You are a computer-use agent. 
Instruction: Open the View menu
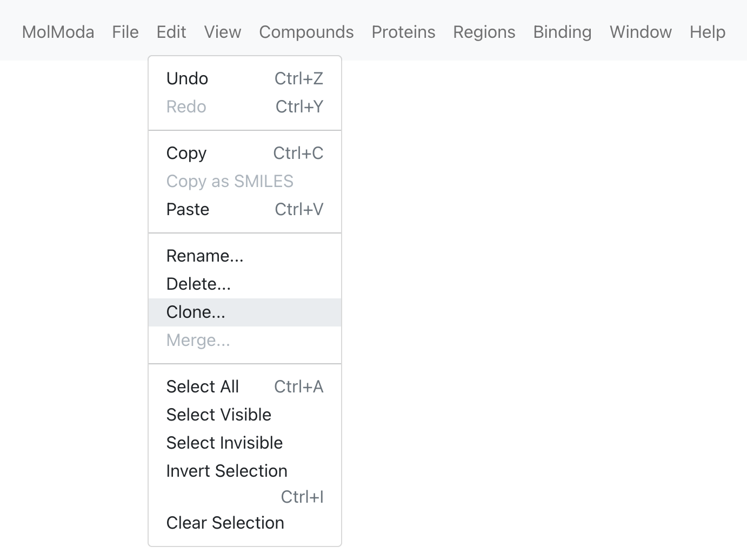click(223, 32)
